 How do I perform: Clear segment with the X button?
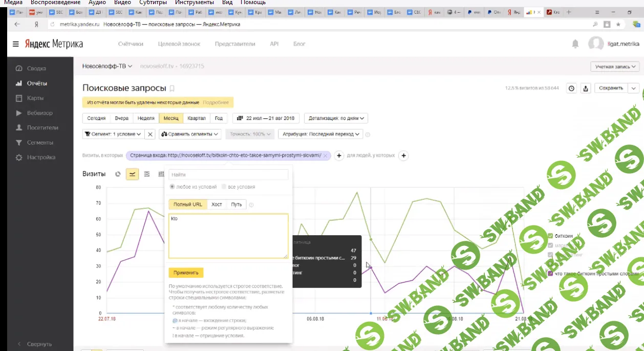click(150, 134)
